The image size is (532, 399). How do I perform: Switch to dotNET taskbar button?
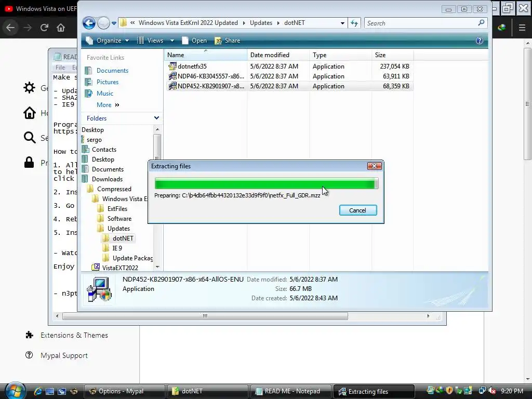(x=207, y=391)
